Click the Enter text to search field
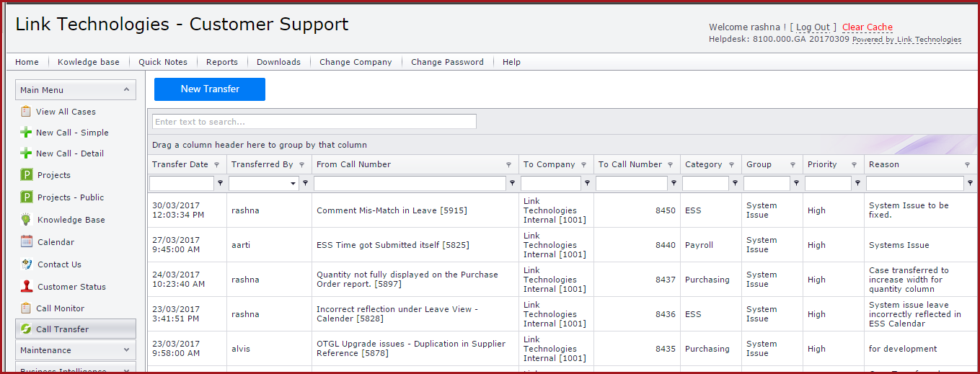The height and width of the screenshot is (374, 980). tap(314, 122)
